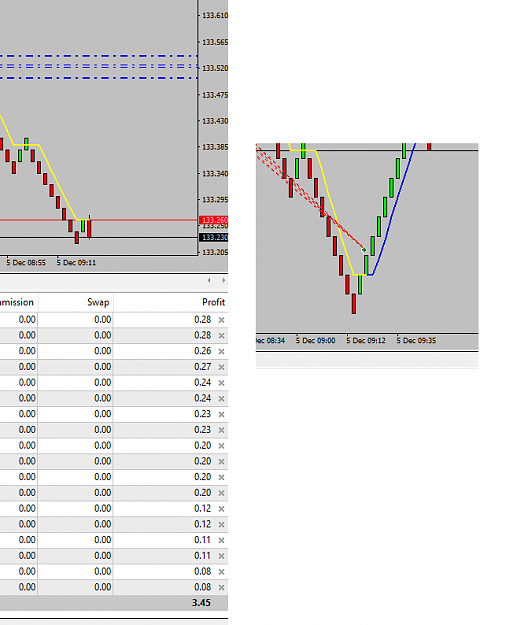The image size is (517, 625).
Task: Close the lower order with 0.08 profit
Action: click(222, 588)
